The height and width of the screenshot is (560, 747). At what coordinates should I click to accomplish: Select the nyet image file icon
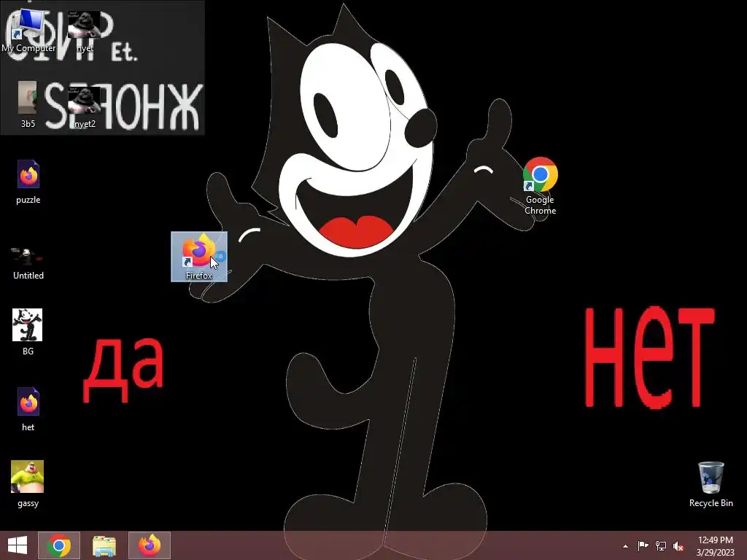pyautogui.click(x=85, y=29)
